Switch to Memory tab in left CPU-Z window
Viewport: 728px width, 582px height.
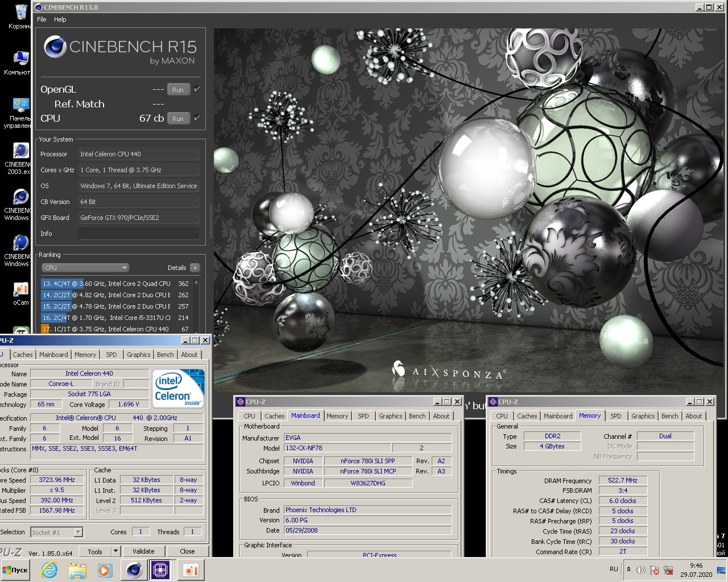click(x=85, y=355)
